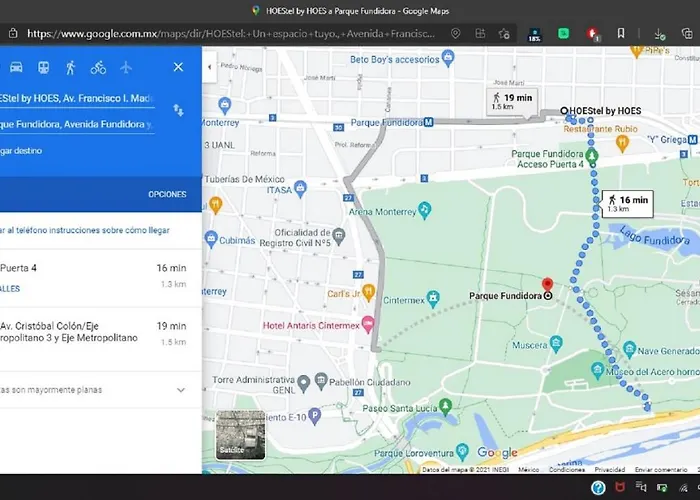Open browser downloads icon
Image resolution: width=700 pixels, height=500 pixels.
659,34
